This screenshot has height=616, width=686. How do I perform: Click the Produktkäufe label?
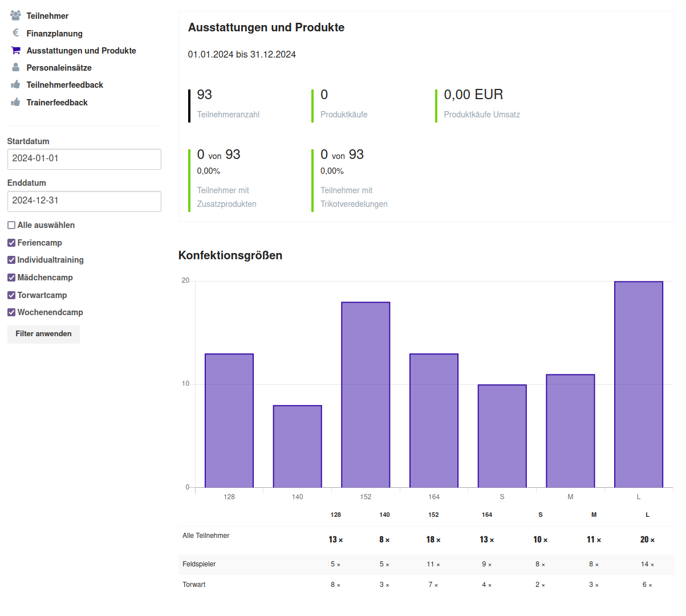click(344, 115)
